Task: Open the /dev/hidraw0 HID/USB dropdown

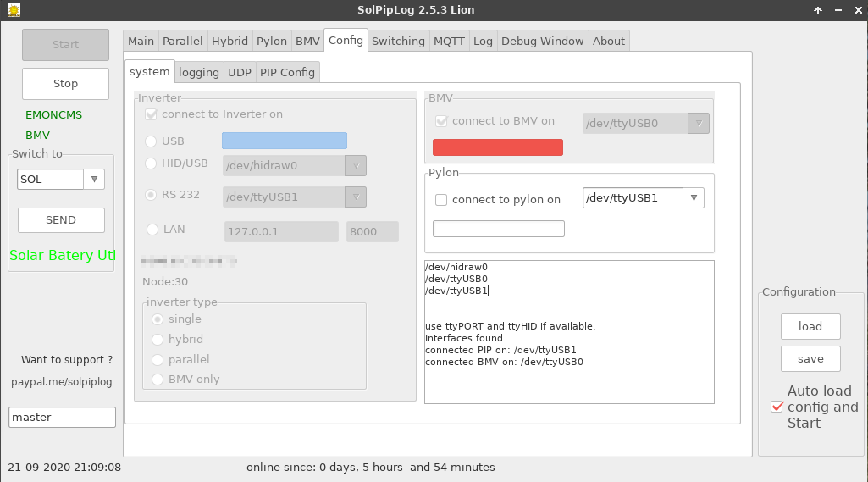Action: tap(356, 166)
